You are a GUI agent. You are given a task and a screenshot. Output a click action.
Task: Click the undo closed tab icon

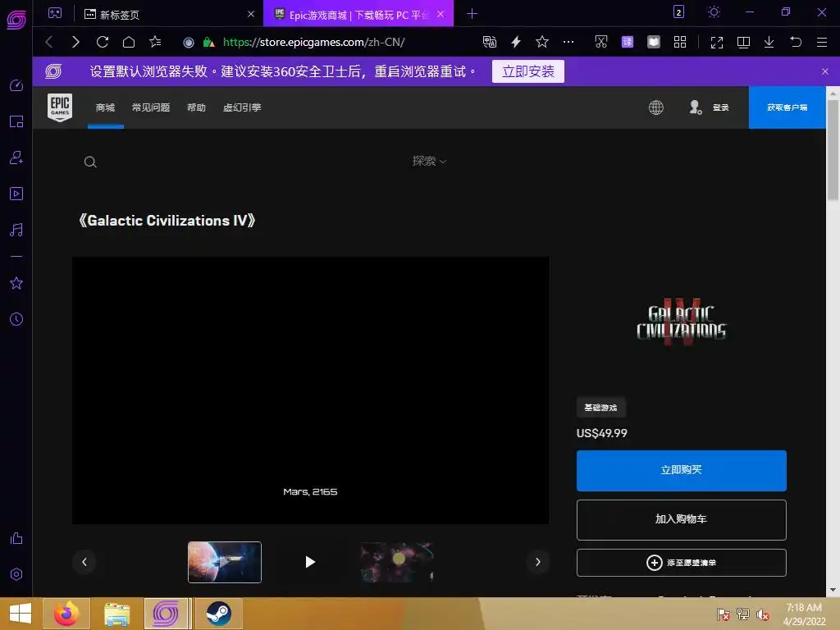[796, 42]
